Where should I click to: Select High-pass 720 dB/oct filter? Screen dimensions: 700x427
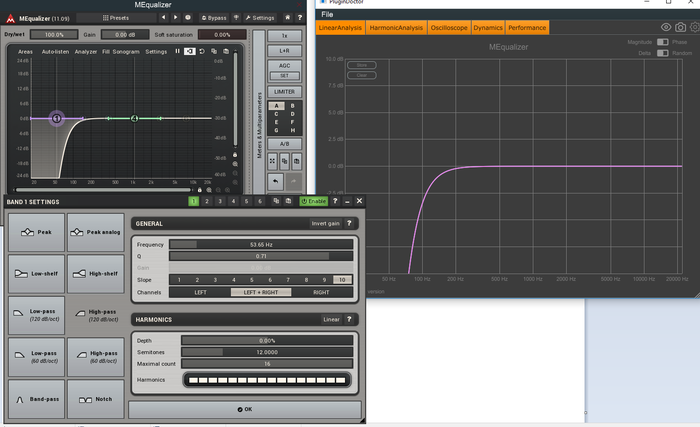coord(96,315)
